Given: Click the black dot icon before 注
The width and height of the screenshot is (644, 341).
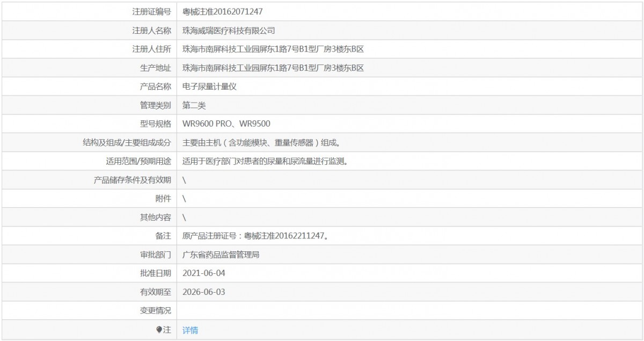Looking at the screenshot, I should pyautogui.click(x=159, y=330).
